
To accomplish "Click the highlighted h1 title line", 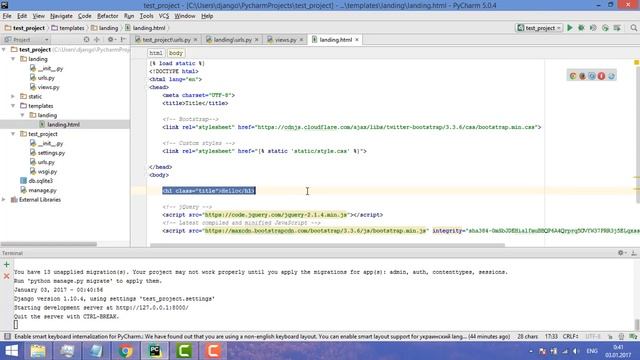I will pos(209,191).
